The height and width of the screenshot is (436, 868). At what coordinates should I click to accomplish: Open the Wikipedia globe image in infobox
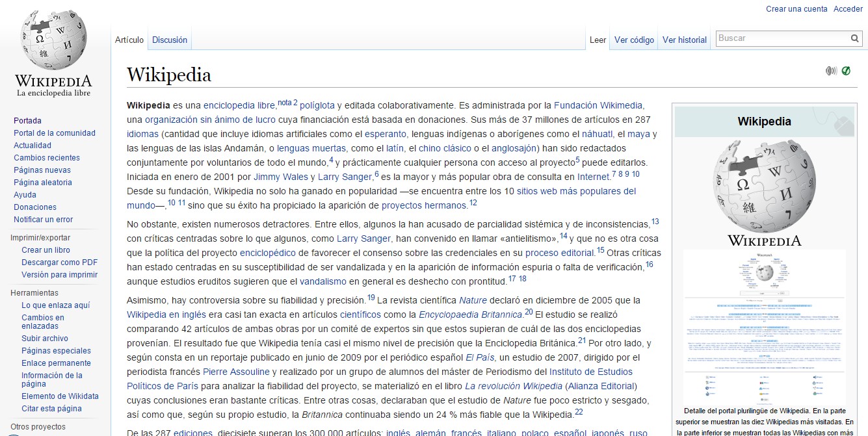tap(765, 194)
